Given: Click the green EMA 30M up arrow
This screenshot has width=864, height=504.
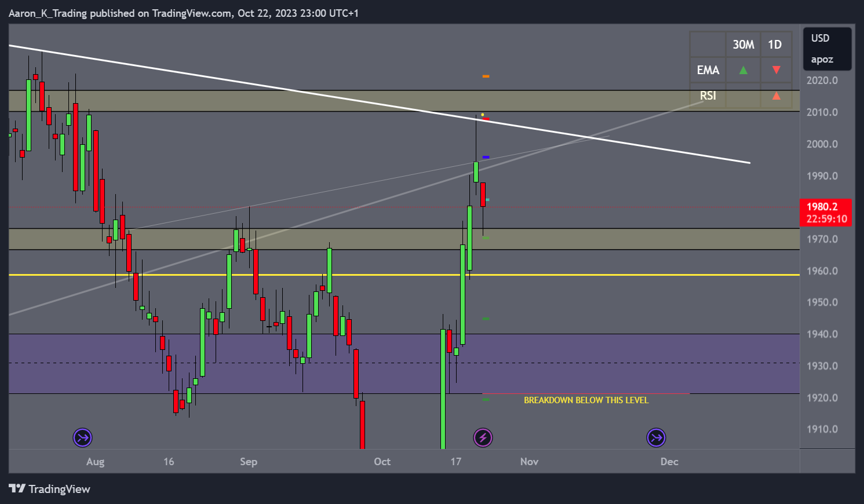Looking at the screenshot, I should (x=743, y=70).
